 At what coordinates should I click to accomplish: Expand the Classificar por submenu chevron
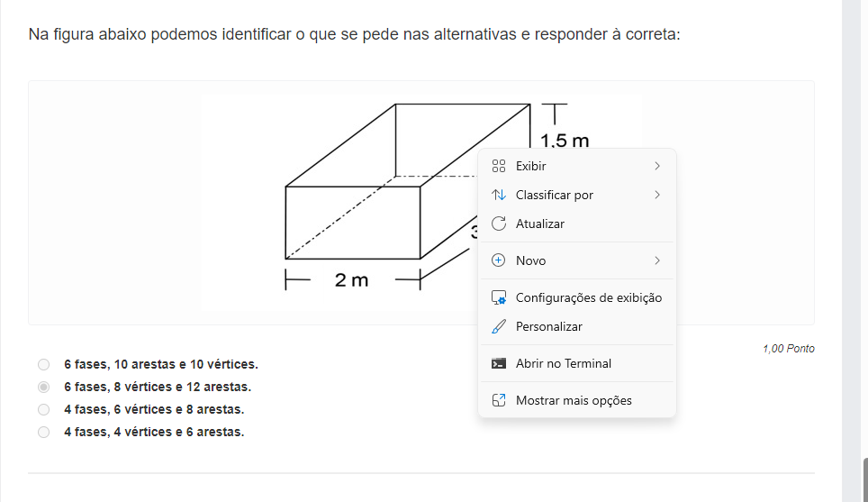657,195
